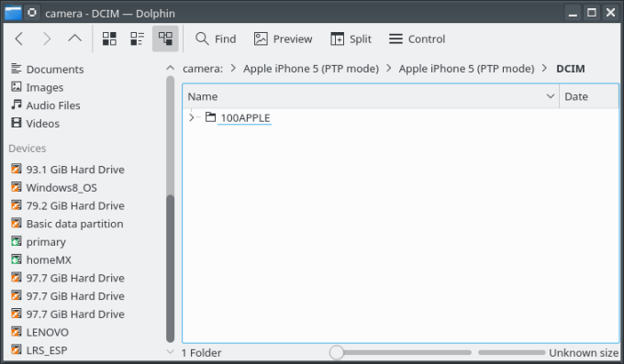
Task: Open the LRS_ESP device
Action: coord(47,350)
